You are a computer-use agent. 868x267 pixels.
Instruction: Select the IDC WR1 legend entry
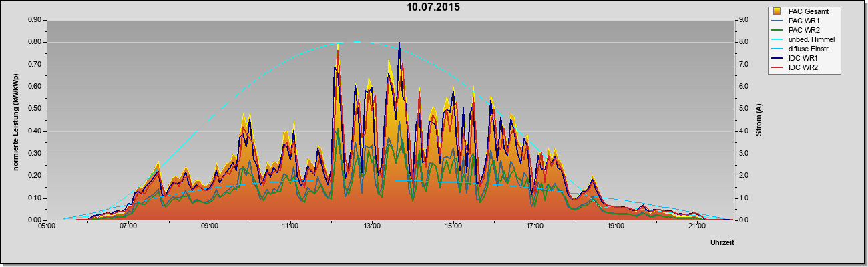point(797,59)
